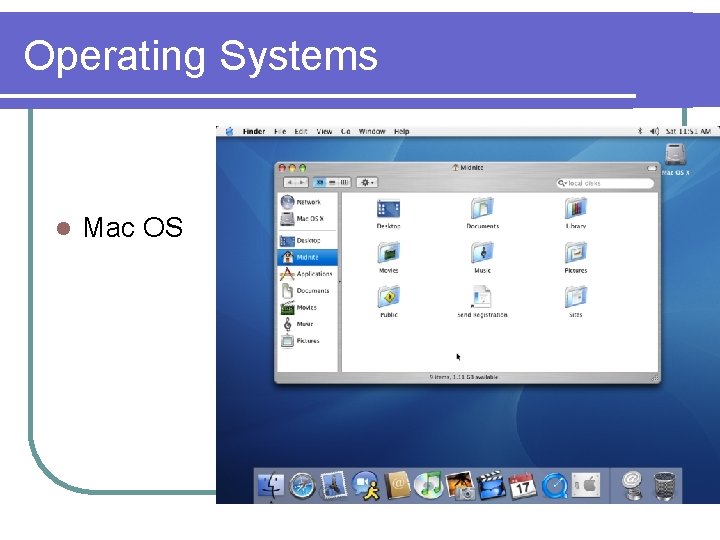Select Movies in the sidebar
The width and height of the screenshot is (720, 540).
pos(307,307)
